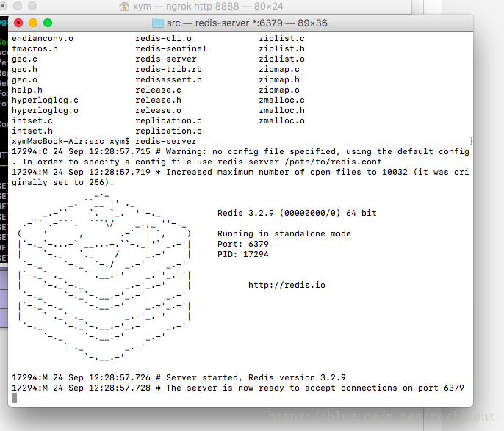The width and height of the screenshot is (504, 431).
Task: Click the file name 'redis-trib.rb'
Action: (169, 69)
